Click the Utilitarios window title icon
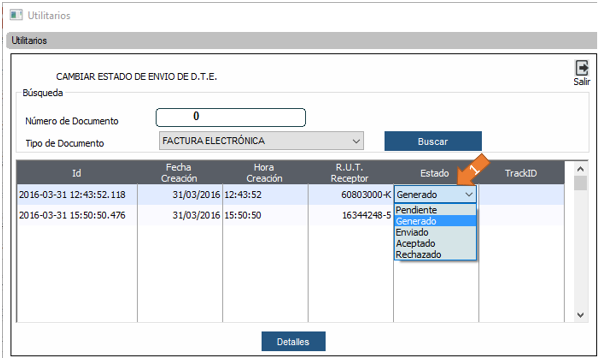 tap(16, 15)
